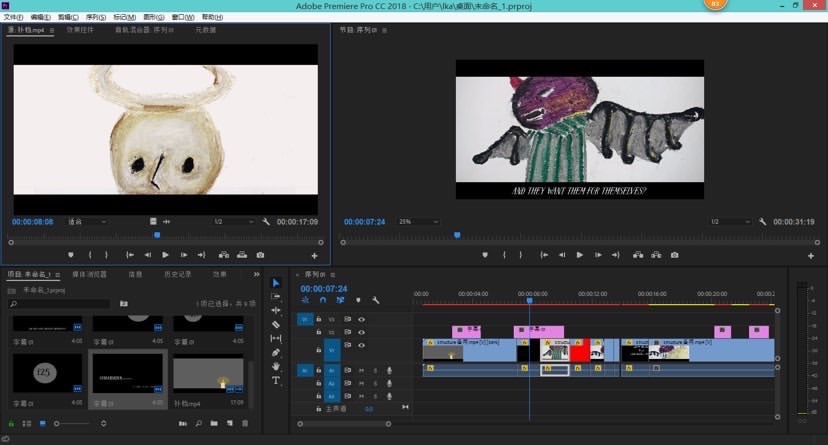This screenshot has width=828, height=445.
Task: Solo audio track A2
Action: point(375,384)
